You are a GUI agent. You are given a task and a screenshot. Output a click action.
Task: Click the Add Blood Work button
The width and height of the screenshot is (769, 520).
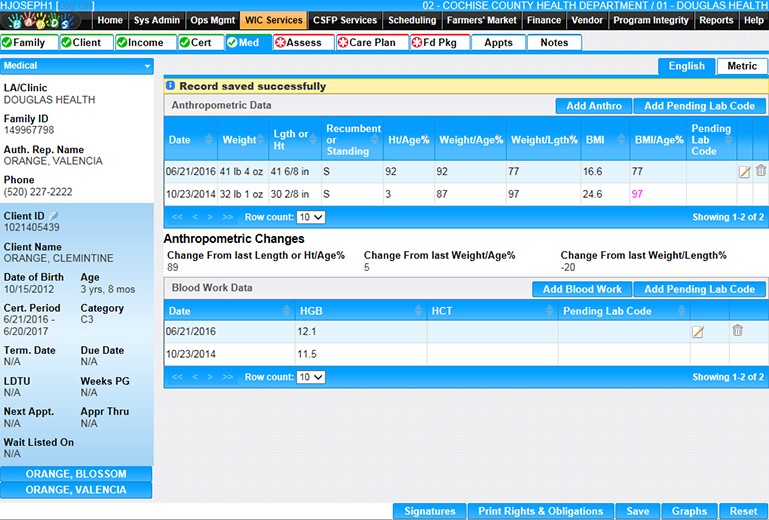[x=581, y=289]
